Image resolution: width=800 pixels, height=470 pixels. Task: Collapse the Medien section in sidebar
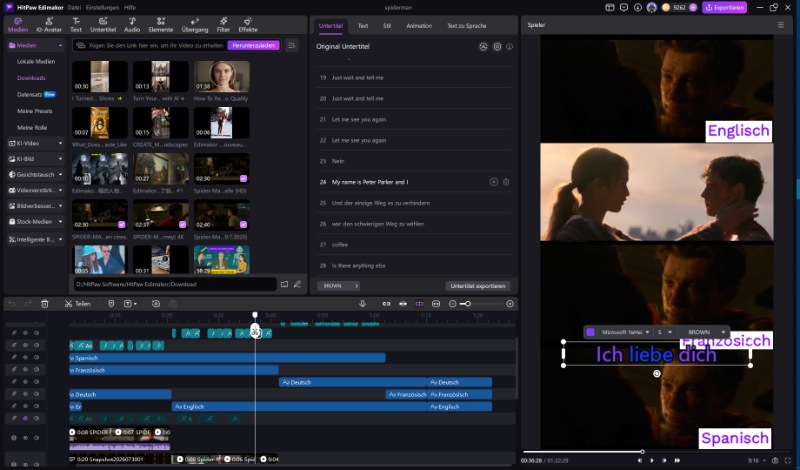[60, 45]
